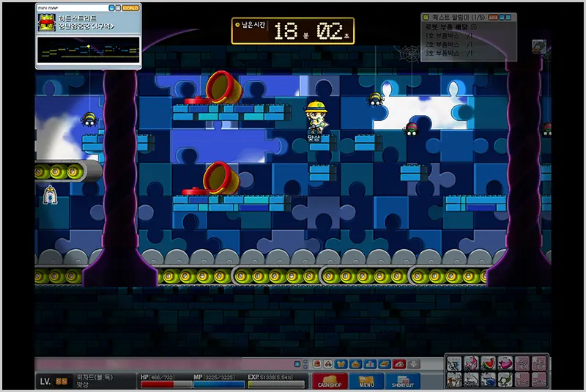Image resolution: width=586 pixels, height=392 pixels.
Task: Use the Ctrl attack quickslot icon
Action: click(454, 380)
